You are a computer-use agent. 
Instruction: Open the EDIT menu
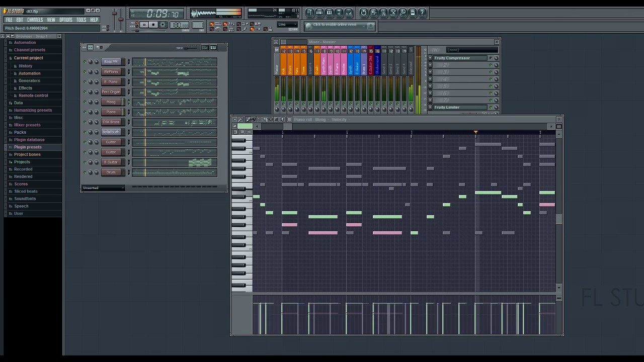point(20,20)
